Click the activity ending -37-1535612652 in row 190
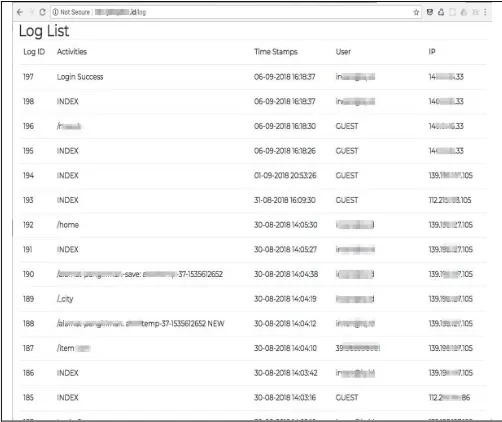Screen dimensions: 502x422 pyautogui.click(x=140, y=274)
